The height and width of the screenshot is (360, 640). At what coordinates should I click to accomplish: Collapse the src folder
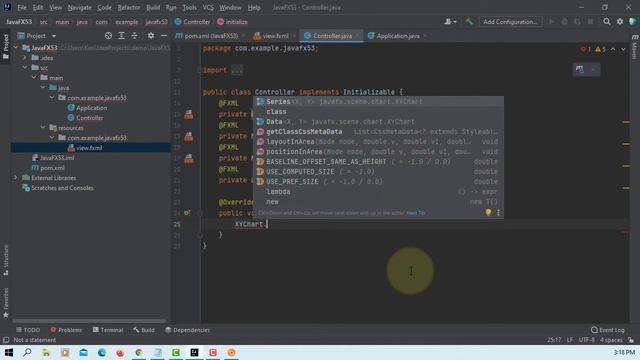(x=25, y=68)
